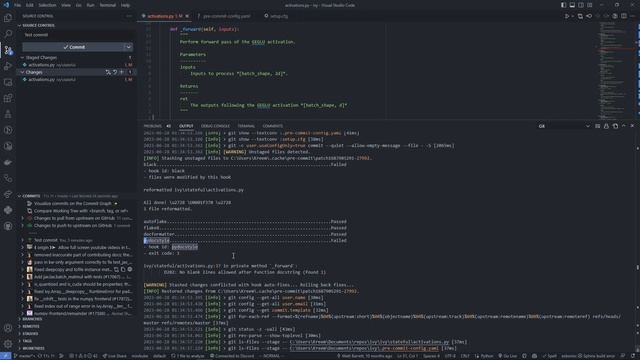Stage all changes with the plus icon
The width and height of the screenshot is (640, 360).
(x=121, y=72)
